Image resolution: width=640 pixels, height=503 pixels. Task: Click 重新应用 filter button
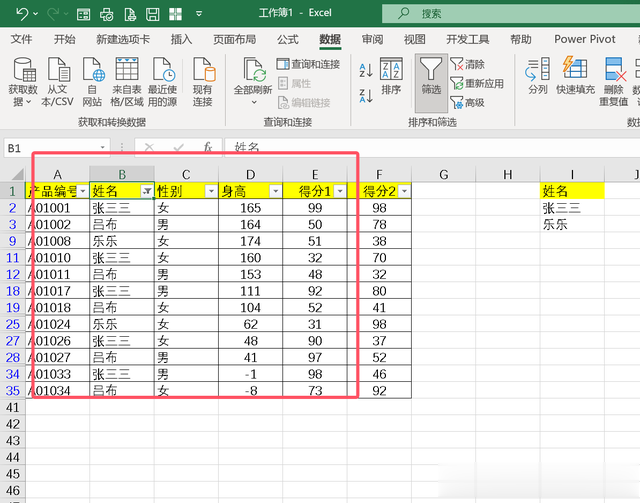(477, 83)
